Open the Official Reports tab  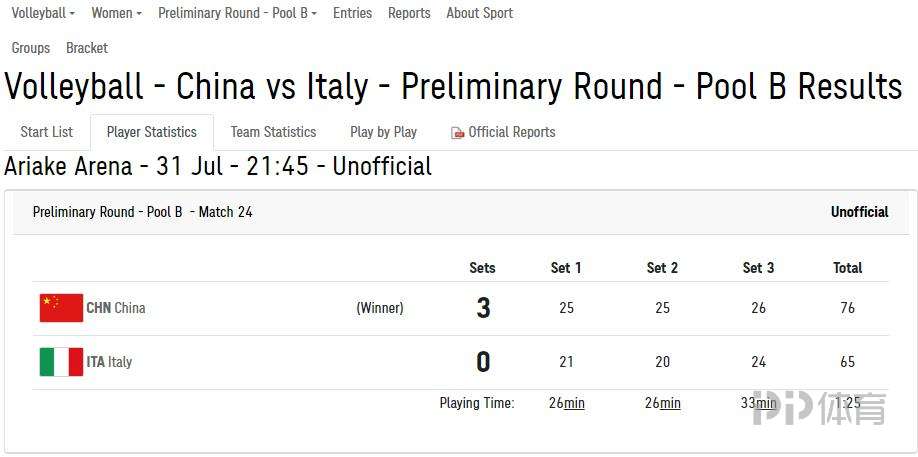(x=503, y=132)
